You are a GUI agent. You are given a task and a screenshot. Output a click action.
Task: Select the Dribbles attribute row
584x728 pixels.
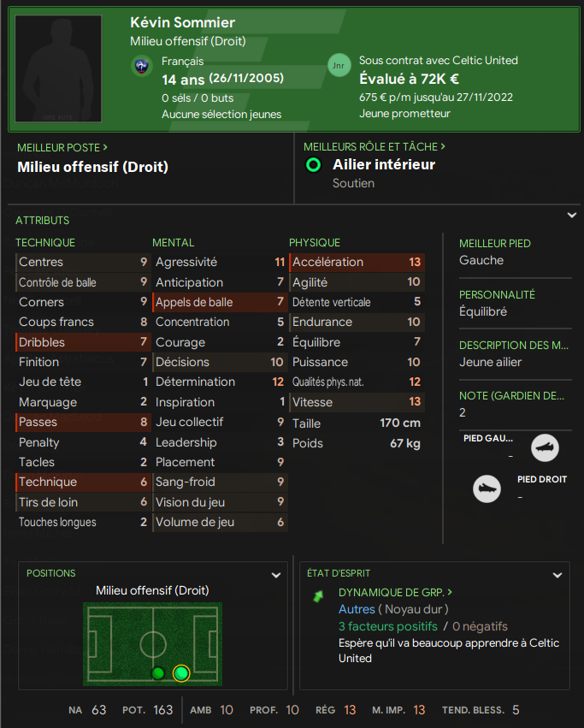(x=83, y=342)
